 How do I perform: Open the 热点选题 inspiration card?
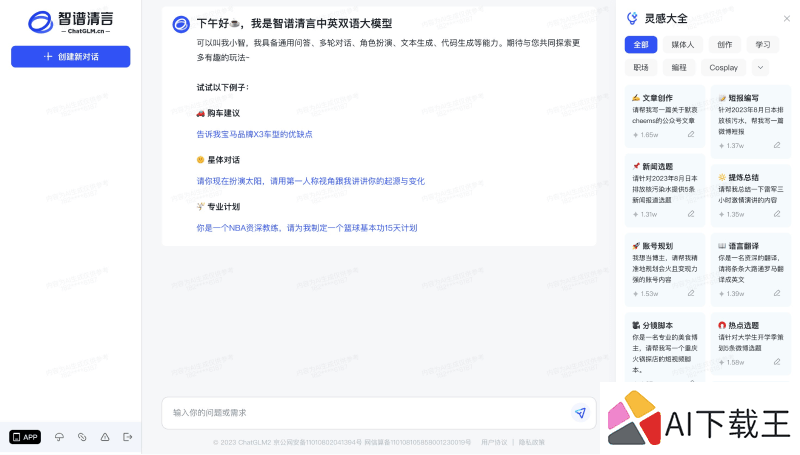tap(751, 344)
